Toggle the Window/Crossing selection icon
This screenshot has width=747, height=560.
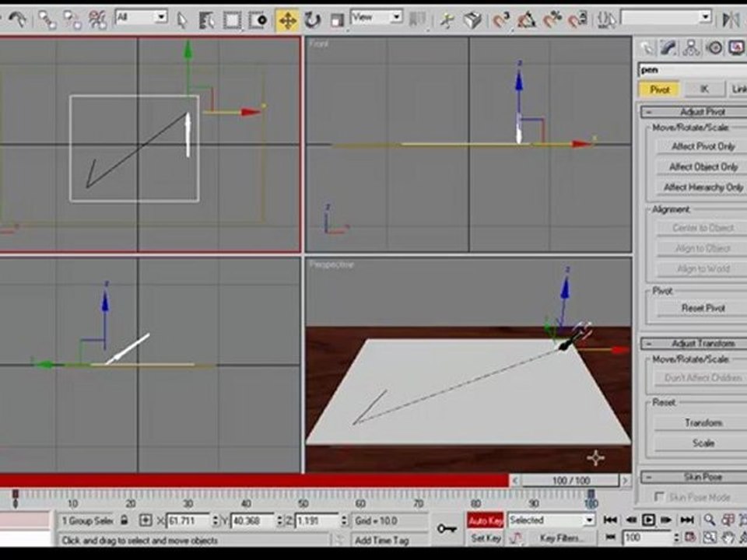click(258, 20)
